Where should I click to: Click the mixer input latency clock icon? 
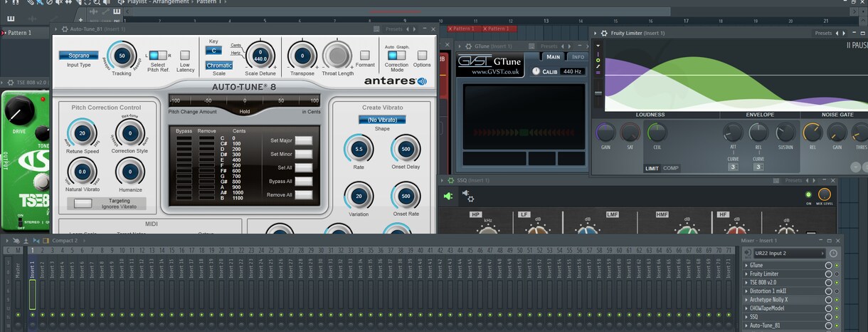point(833,254)
